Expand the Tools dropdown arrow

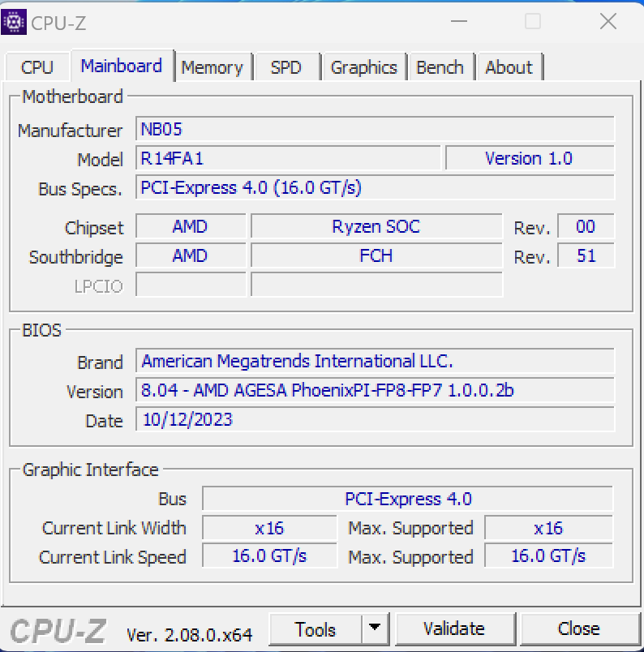(374, 628)
